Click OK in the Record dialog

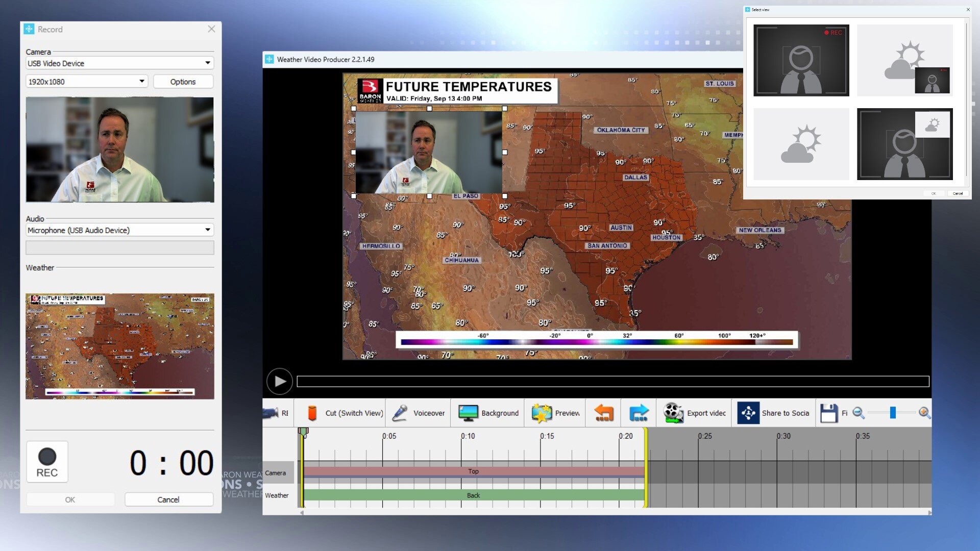tap(70, 499)
